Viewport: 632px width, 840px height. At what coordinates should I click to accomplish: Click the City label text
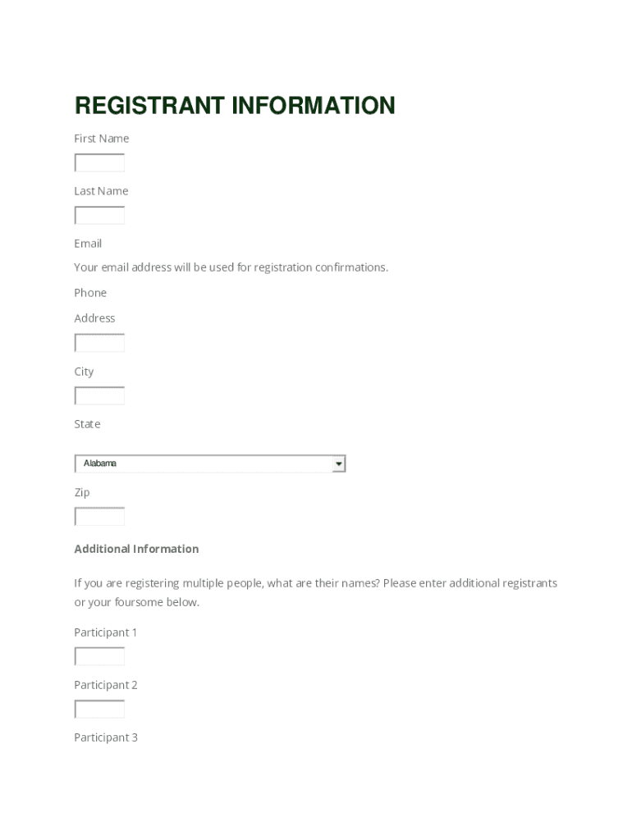(84, 372)
